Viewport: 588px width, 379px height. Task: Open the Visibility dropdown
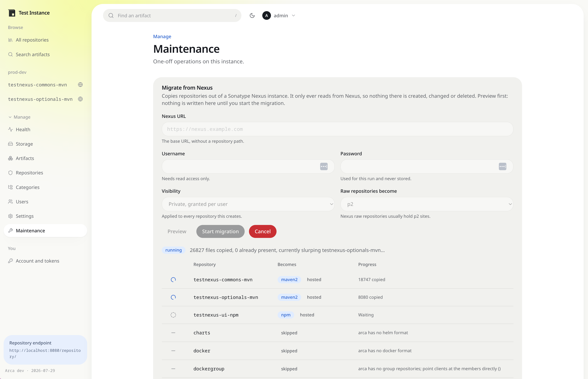tap(248, 204)
